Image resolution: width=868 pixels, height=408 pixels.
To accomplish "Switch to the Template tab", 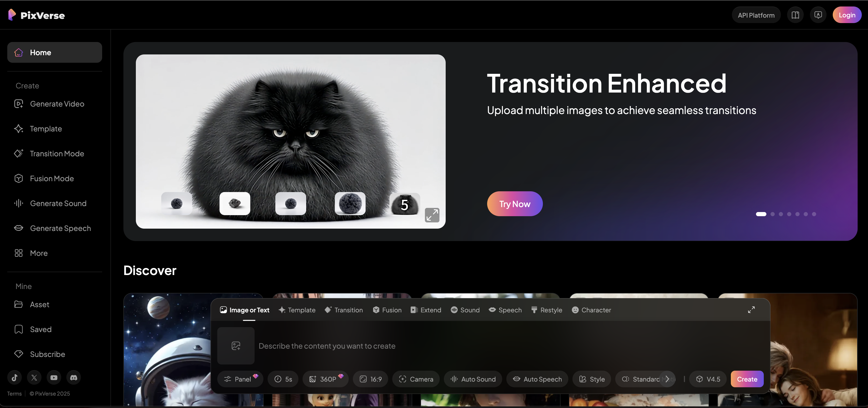I will click(x=297, y=310).
